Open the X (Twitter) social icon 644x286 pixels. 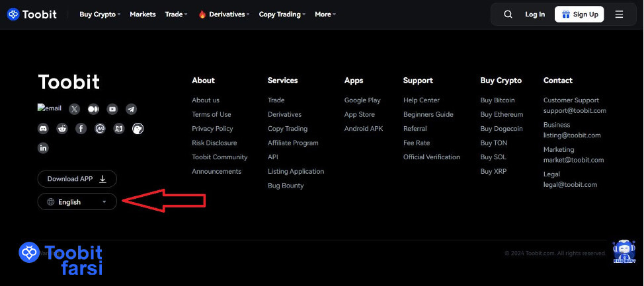point(74,109)
